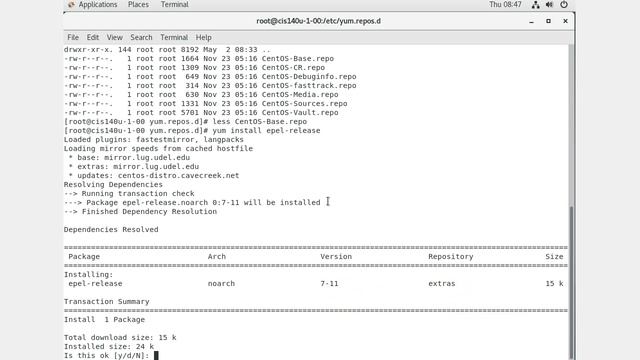Open the terminal View menu
The height and width of the screenshot is (360, 640).
click(x=115, y=37)
